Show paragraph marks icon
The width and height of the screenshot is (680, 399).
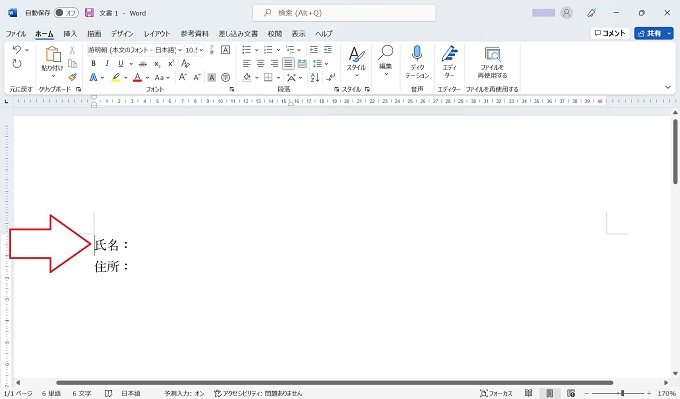tap(330, 77)
